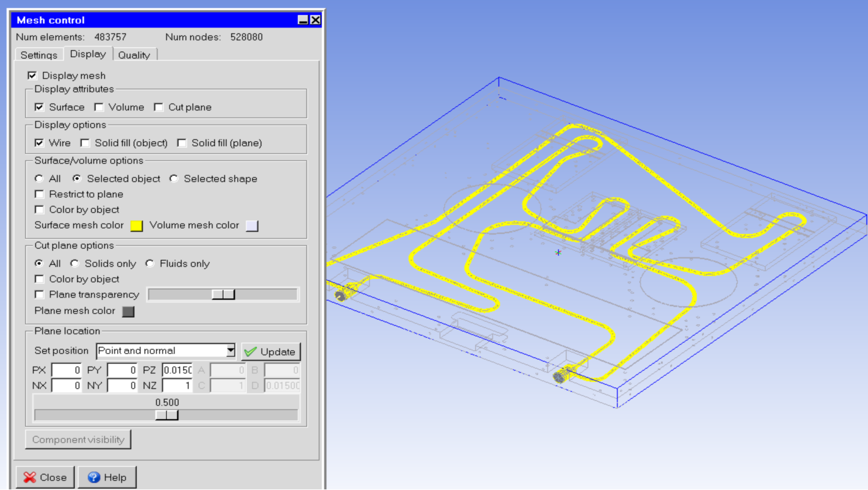
Task: Open the Volume mesh color swatch
Action: pos(252,225)
